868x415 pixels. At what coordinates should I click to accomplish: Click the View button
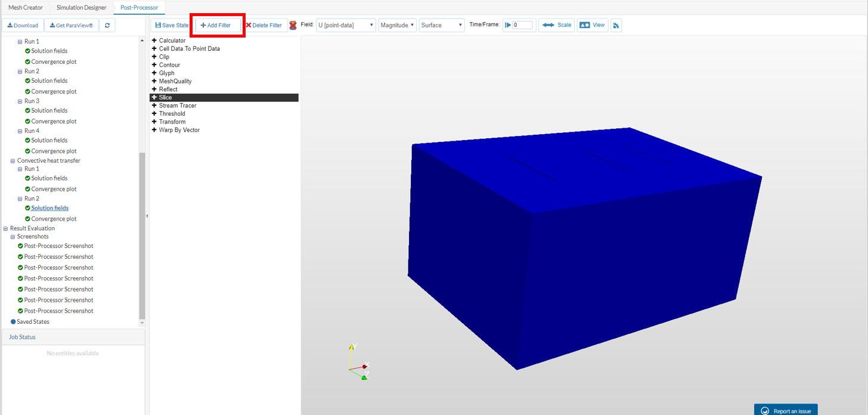(x=593, y=25)
